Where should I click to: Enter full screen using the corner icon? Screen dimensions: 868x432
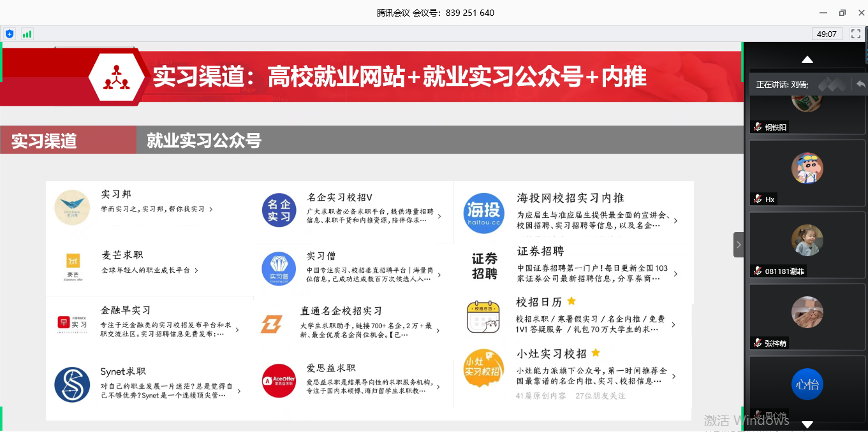point(856,34)
